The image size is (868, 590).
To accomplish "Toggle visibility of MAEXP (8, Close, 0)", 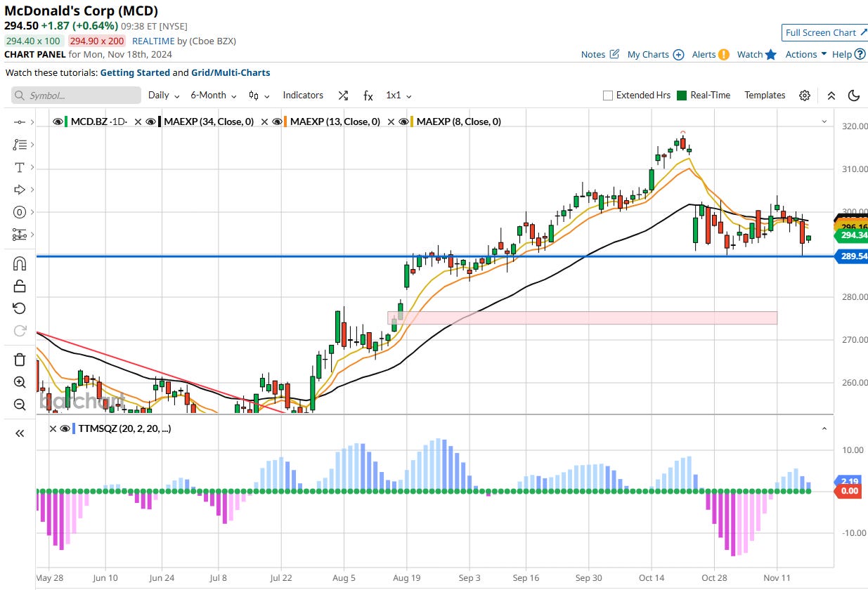I will pos(403,122).
